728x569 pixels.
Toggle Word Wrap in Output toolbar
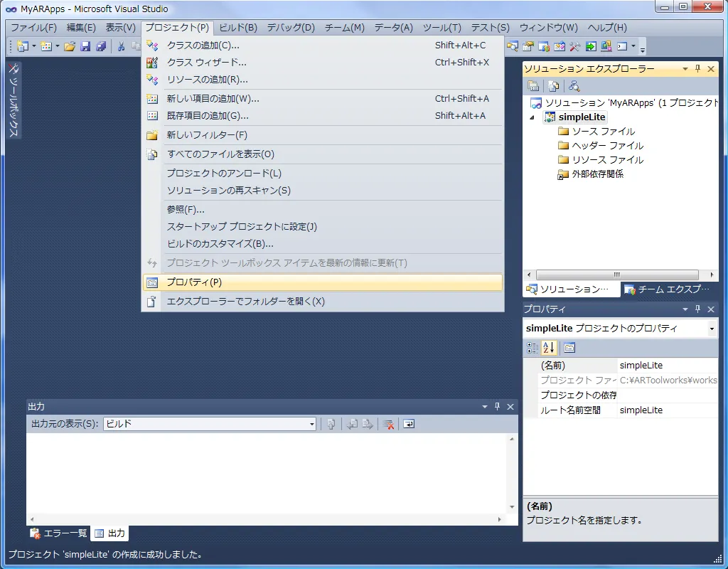[409, 424]
